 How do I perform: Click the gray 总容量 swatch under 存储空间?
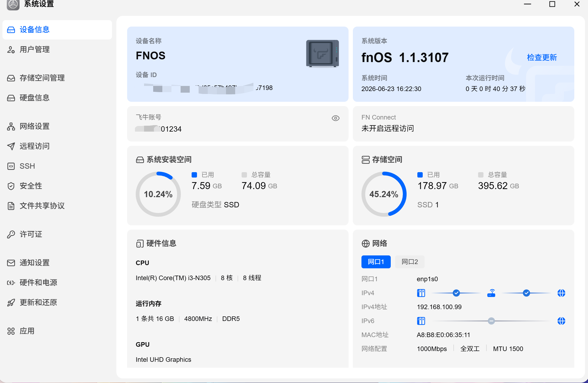pyautogui.click(x=481, y=175)
